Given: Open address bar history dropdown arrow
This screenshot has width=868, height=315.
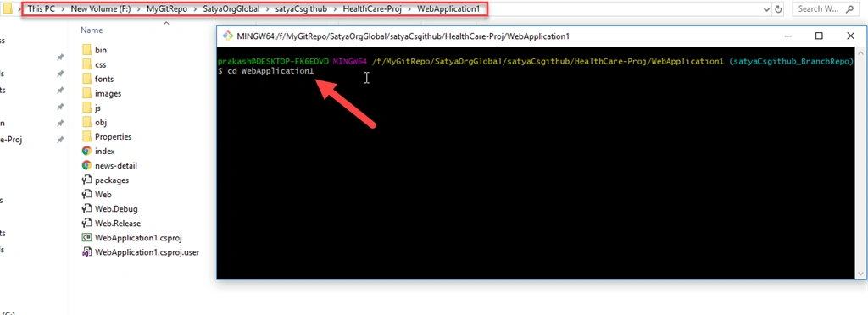Looking at the screenshot, I should click(766, 9).
